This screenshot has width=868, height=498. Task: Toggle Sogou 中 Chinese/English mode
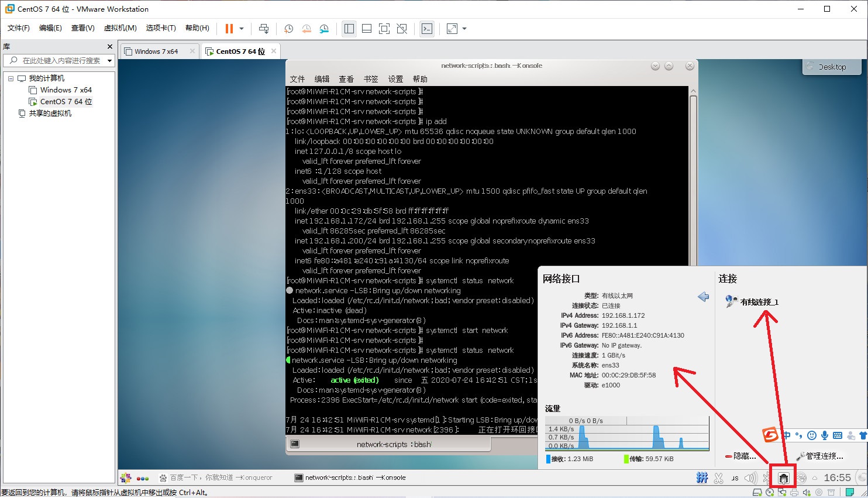[787, 435]
